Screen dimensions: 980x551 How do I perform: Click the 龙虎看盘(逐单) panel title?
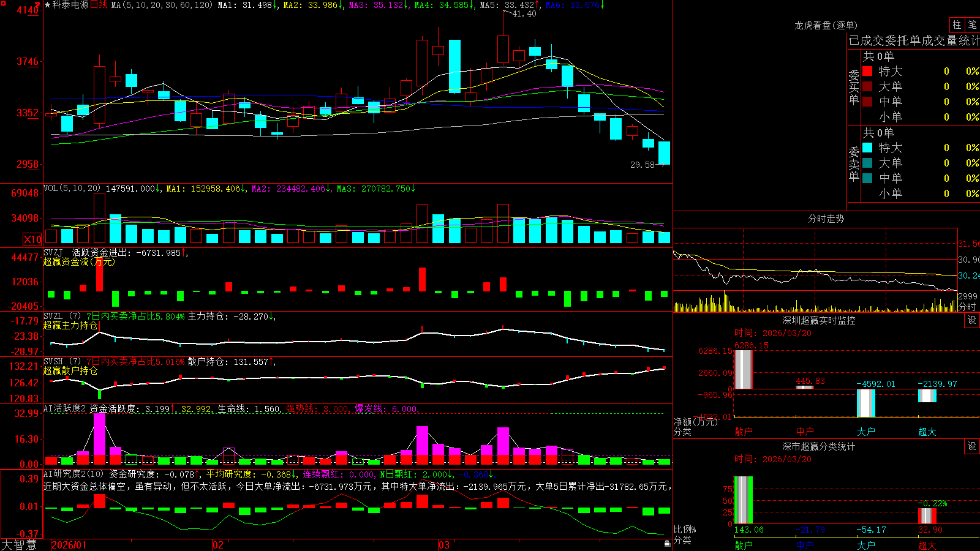pos(826,25)
